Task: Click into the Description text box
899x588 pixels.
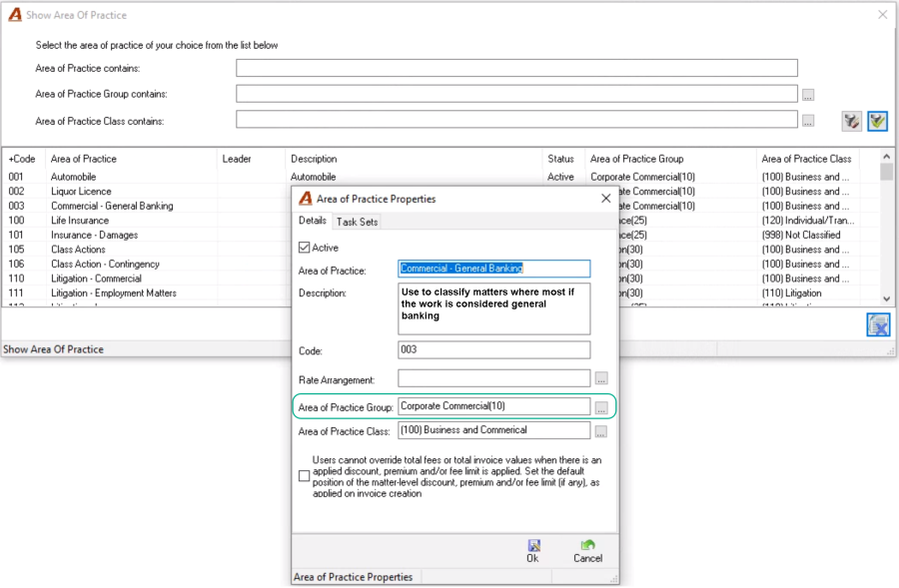Action: [x=493, y=308]
